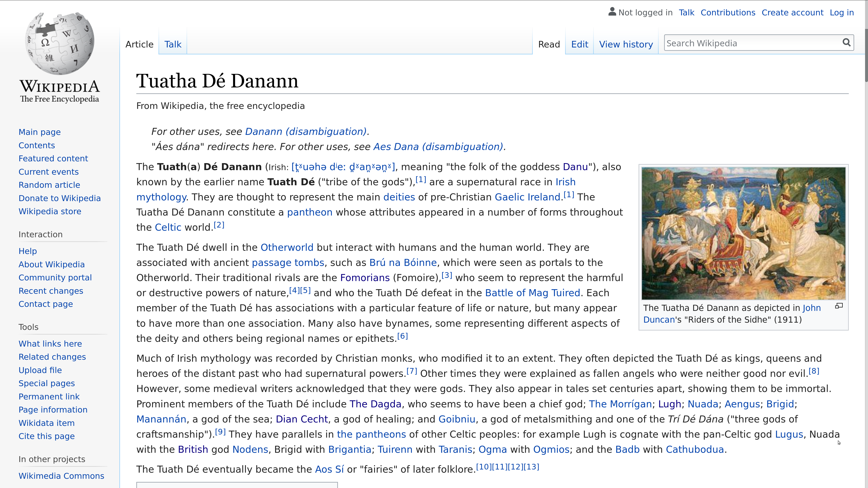Open the passage tombs link

coord(288,263)
